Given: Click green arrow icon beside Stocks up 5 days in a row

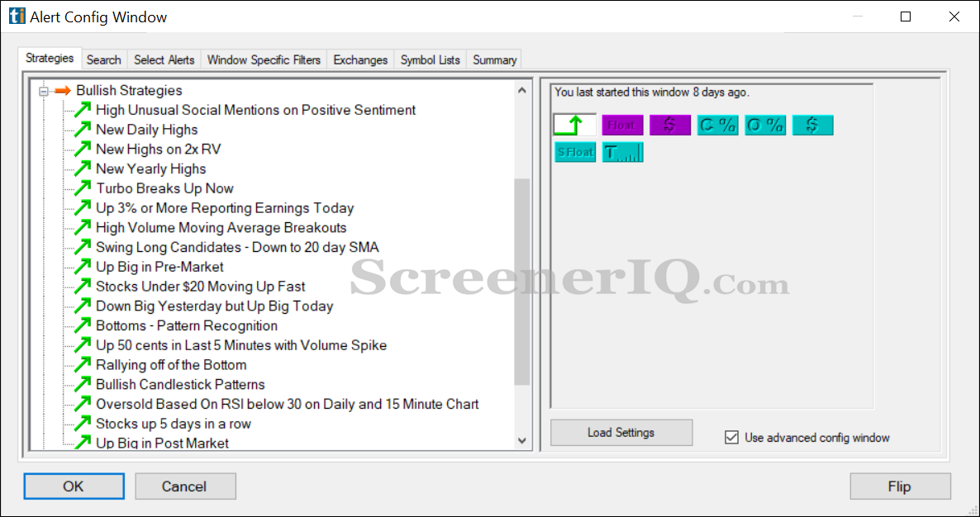Looking at the screenshot, I should (82, 424).
